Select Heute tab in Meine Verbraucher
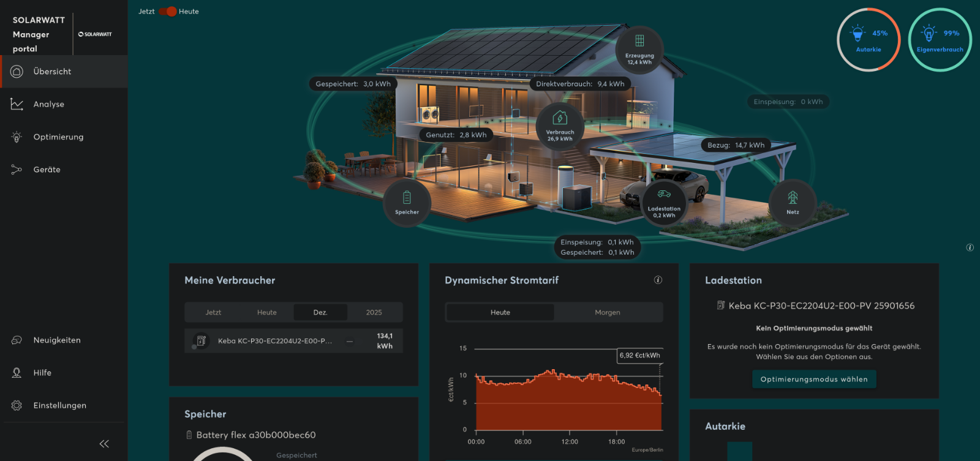 pyautogui.click(x=267, y=312)
